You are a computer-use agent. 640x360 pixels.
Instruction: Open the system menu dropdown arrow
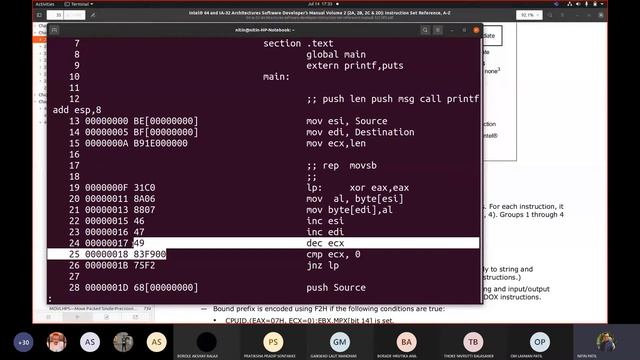(x=602, y=4)
